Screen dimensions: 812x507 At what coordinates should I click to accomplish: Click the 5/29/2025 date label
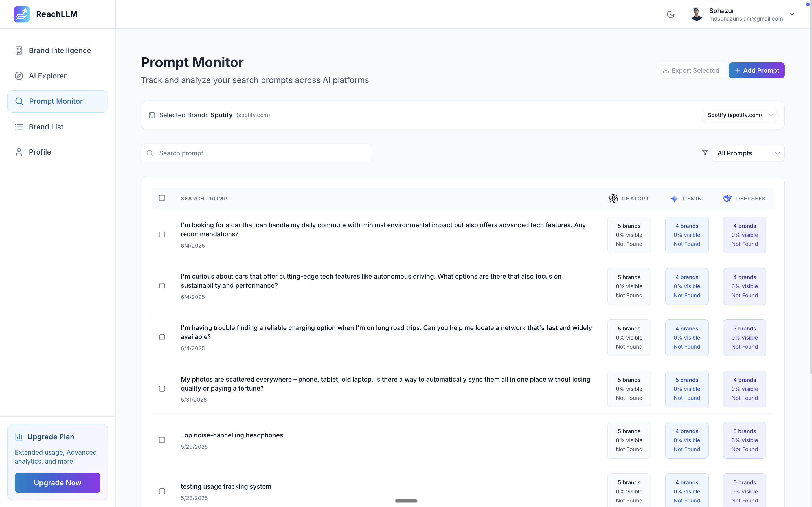[194, 447]
